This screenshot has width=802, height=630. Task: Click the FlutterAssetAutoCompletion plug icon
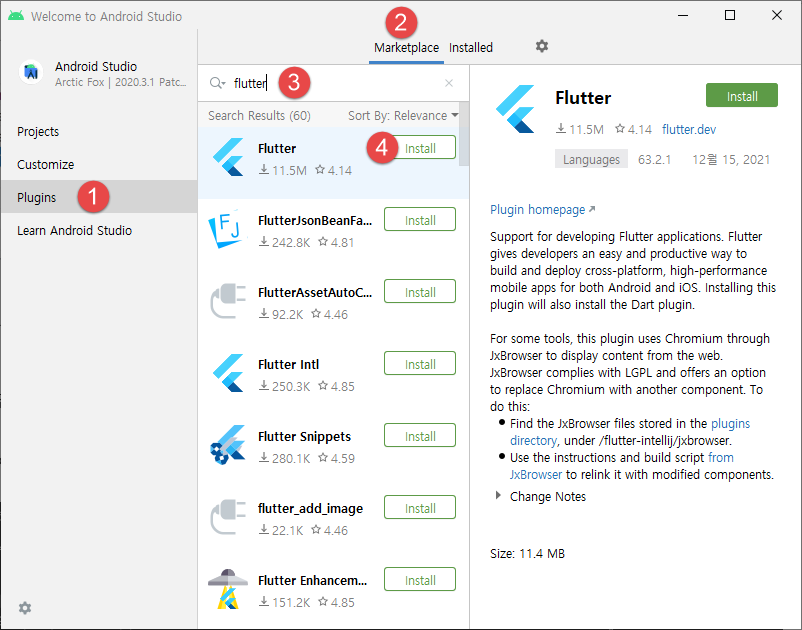228,301
